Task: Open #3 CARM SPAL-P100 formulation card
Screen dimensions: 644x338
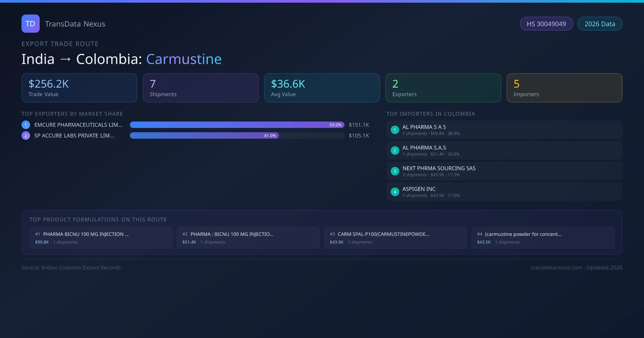Action: pos(396,238)
